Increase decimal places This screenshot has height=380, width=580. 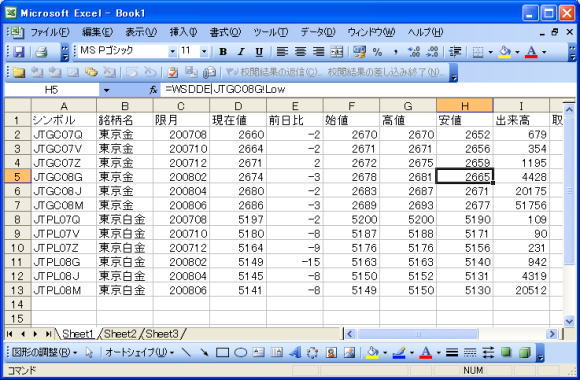click(x=414, y=52)
